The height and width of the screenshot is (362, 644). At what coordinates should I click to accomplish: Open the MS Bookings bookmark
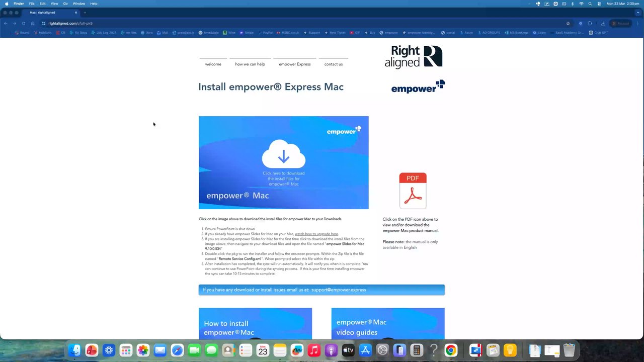tap(516, 33)
